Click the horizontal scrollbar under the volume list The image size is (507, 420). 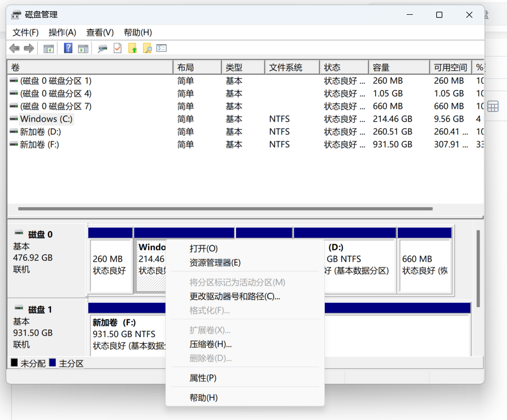pos(226,209)
